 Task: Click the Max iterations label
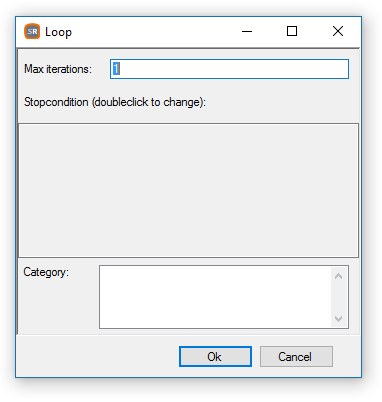point(58,69)
